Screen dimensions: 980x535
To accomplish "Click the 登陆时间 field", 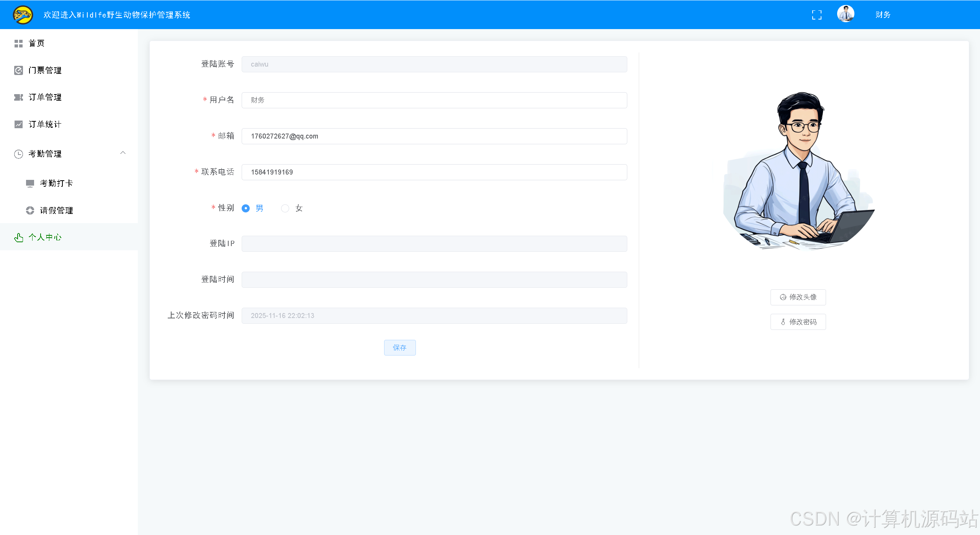I will [434, 280].
